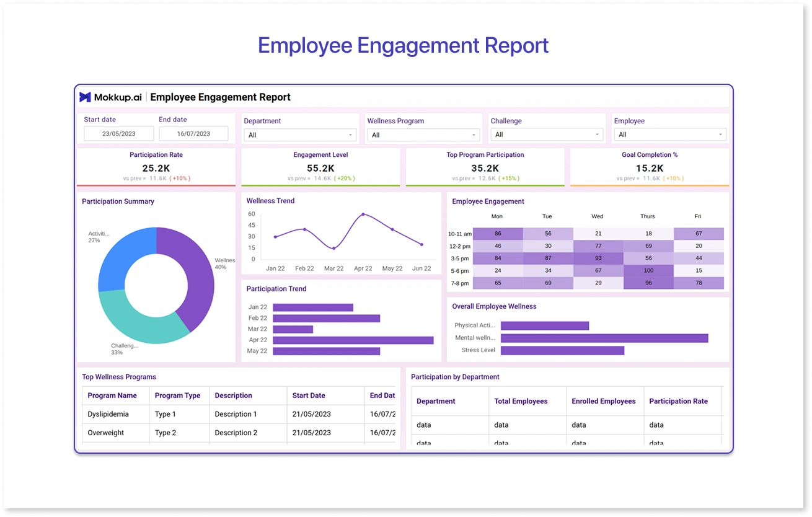The height and width of the screenshot is (517, 812).
Task: Open the Challenge filter dropdown
Action: point(547,135)
